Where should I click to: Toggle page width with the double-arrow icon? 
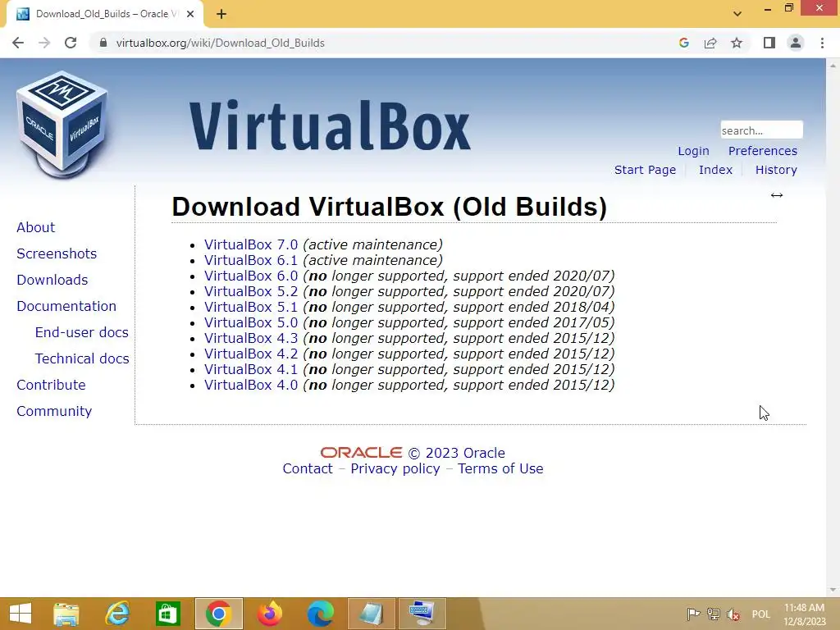tap(777, 195)
